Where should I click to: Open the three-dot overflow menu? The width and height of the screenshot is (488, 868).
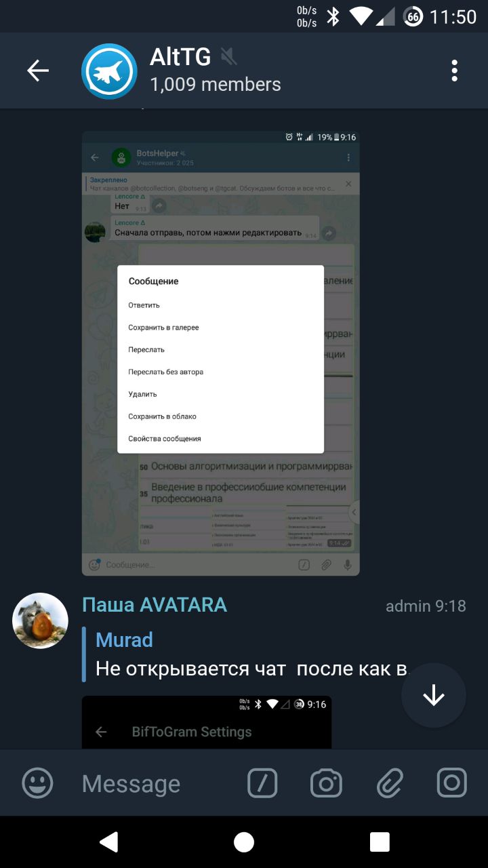click(454, 71)
